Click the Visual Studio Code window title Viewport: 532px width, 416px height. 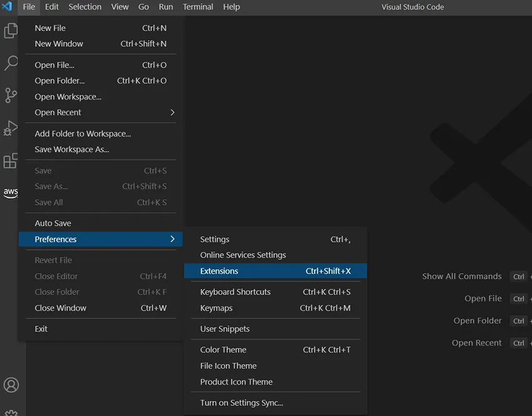[412, 7]
